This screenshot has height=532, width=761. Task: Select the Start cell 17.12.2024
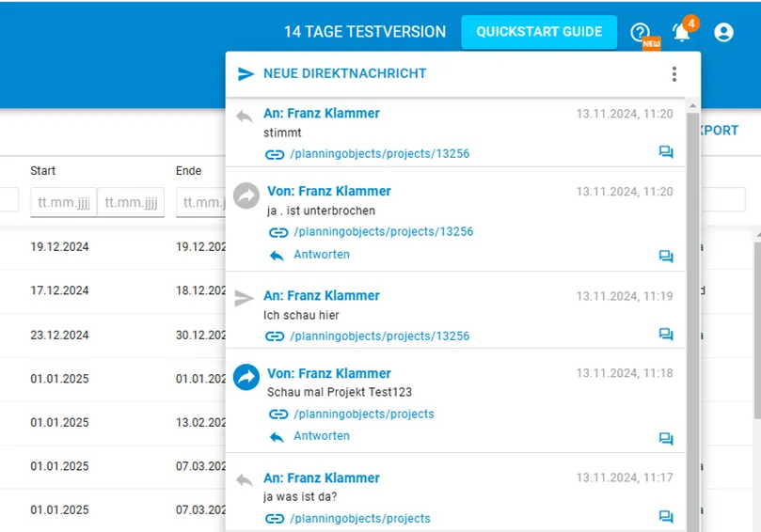(59, 290)
